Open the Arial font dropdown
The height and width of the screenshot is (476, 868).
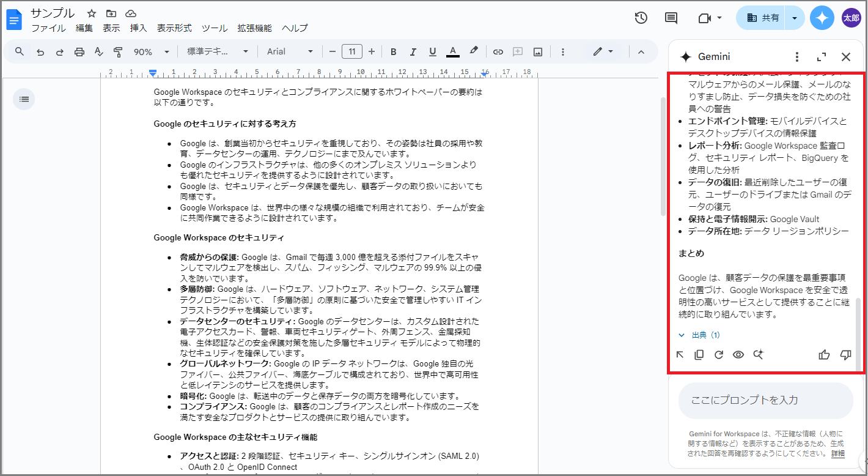[x=290, y=52]
